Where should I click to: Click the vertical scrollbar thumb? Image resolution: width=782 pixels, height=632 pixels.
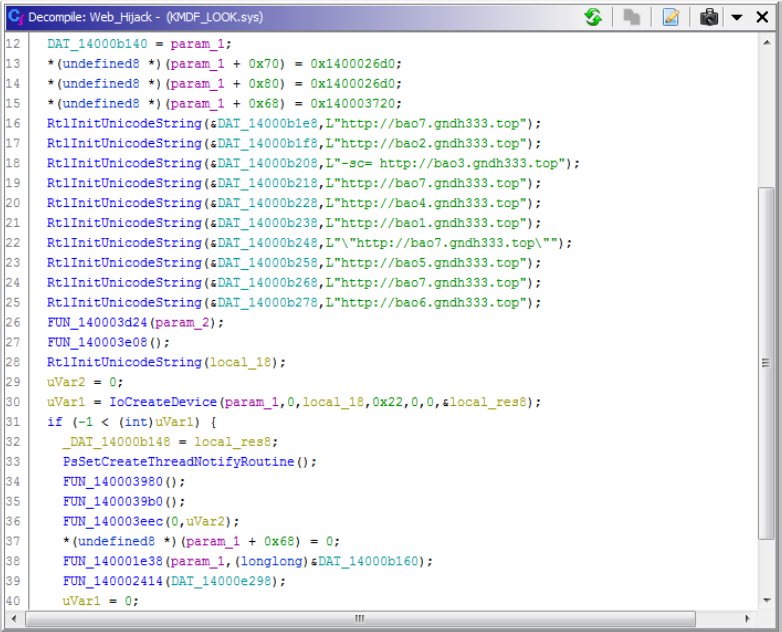click(x=766, y=365)
